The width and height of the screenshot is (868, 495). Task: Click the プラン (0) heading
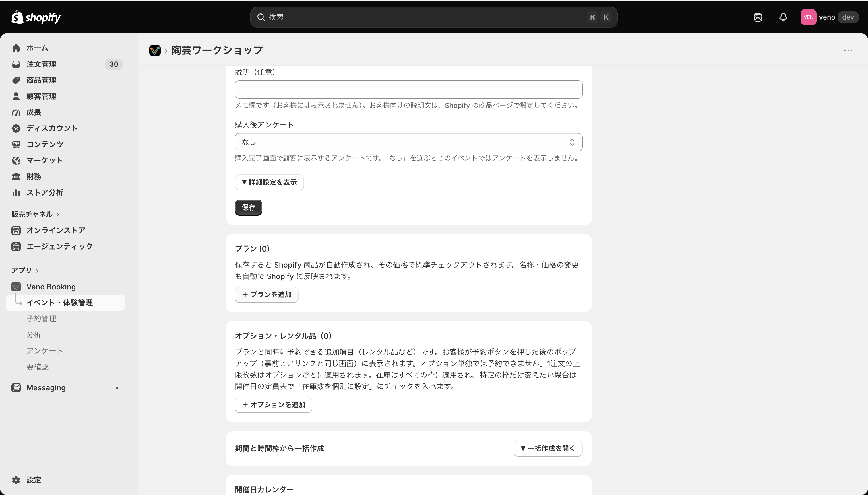pos(252,249)
